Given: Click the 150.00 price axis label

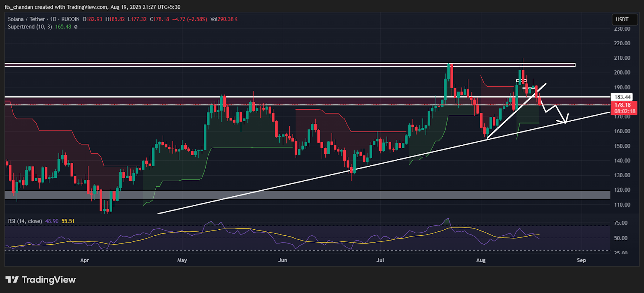Looking at the screenshot, I should [x=622, y=146].
